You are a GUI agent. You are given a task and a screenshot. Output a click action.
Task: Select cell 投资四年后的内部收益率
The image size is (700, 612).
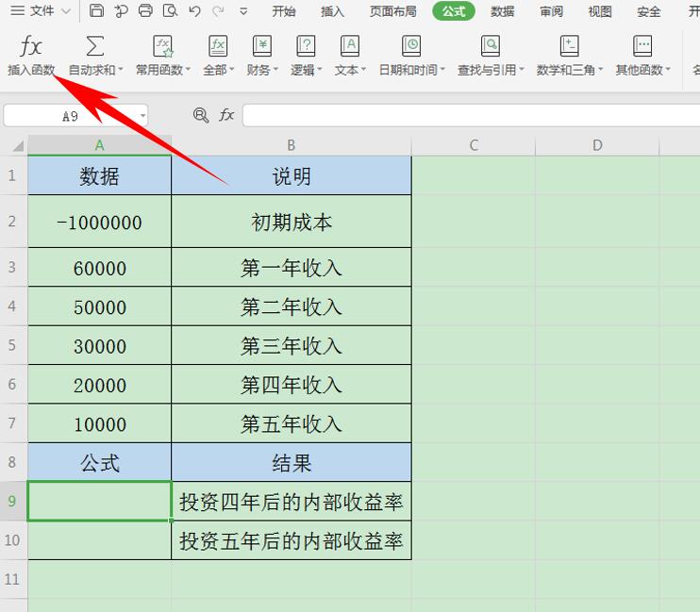(292, 501)
